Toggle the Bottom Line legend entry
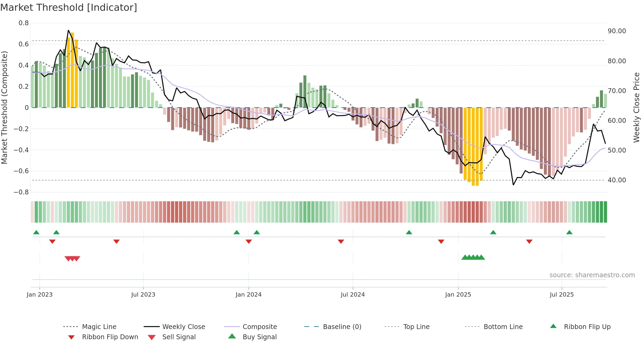Viewport: 644px width, 362px height. point(494,327)
